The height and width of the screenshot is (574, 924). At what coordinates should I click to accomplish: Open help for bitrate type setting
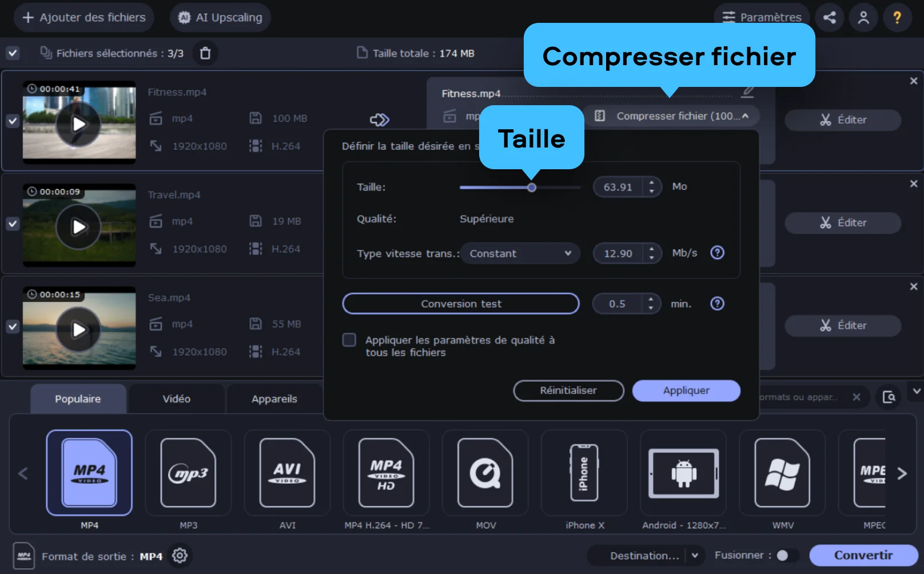click(717, 253)
